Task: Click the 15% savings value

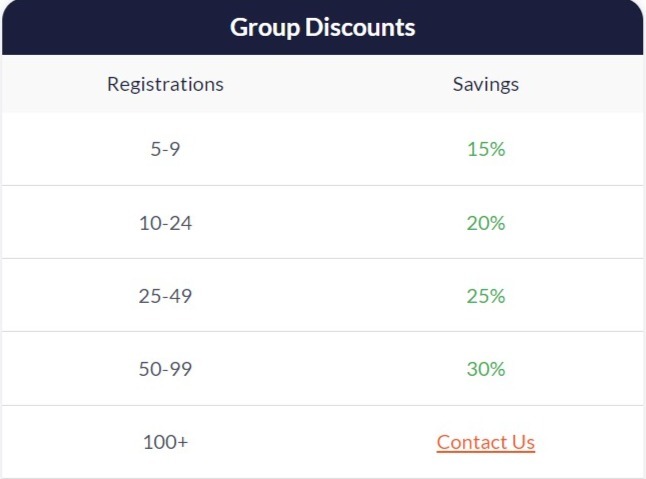Action: (x=486, y=149)
